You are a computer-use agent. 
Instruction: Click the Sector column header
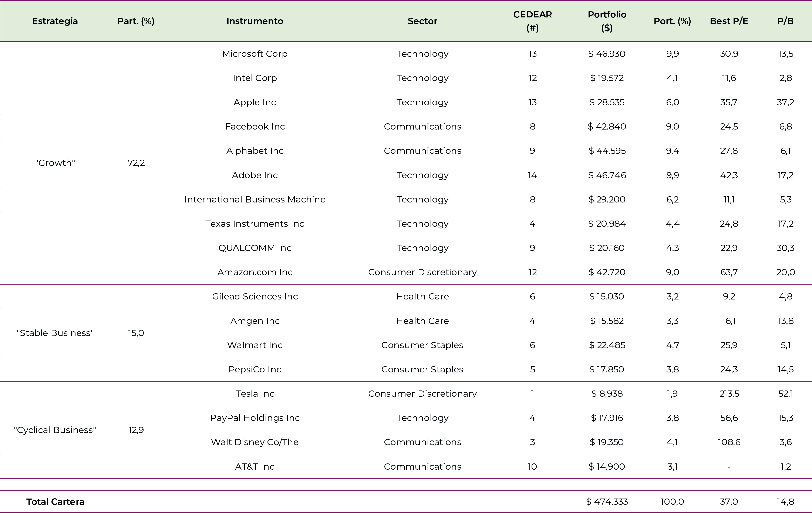(422, 21)
